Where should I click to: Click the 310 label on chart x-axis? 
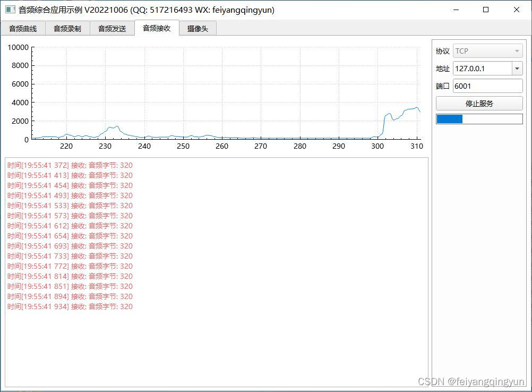click(x=417, y=146)
